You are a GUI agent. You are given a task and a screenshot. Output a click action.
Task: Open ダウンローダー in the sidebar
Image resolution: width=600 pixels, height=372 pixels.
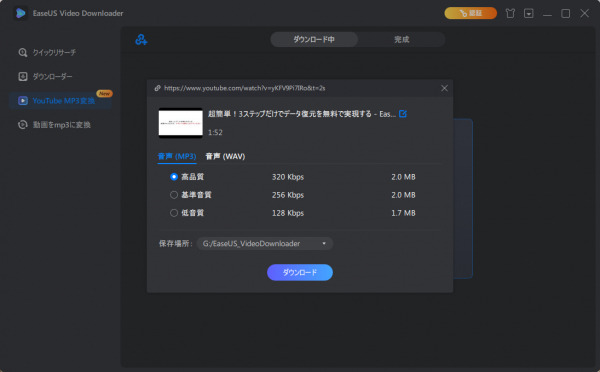pos(52,77)
